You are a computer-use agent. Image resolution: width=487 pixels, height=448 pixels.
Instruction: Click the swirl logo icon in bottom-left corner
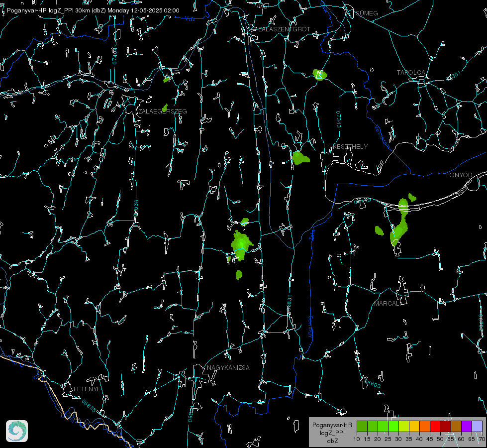(x=17, y=431)
